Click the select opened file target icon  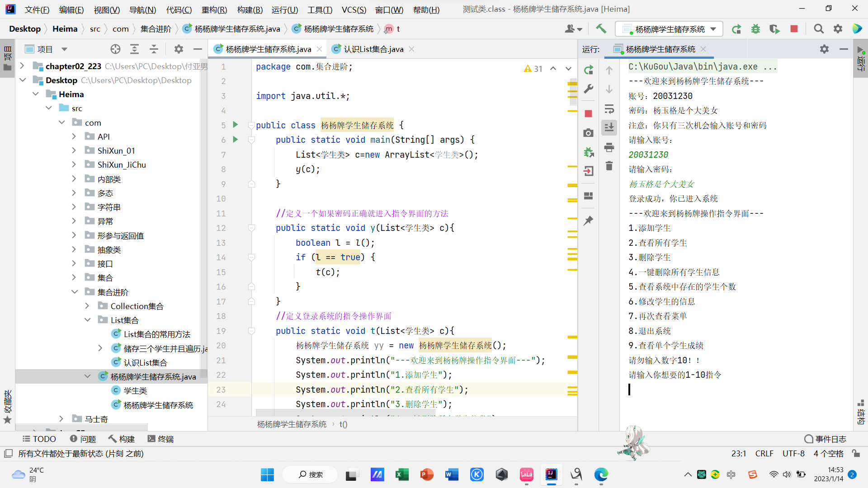coord(116,49)
